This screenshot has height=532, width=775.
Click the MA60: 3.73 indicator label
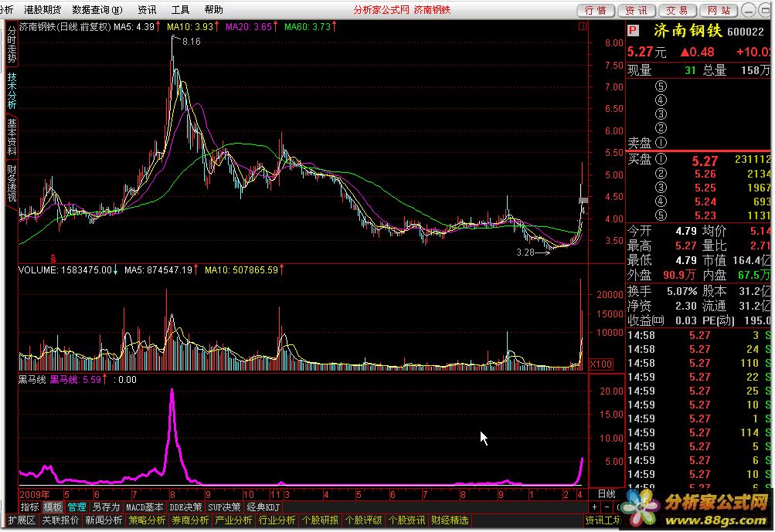tap(308, 27)
